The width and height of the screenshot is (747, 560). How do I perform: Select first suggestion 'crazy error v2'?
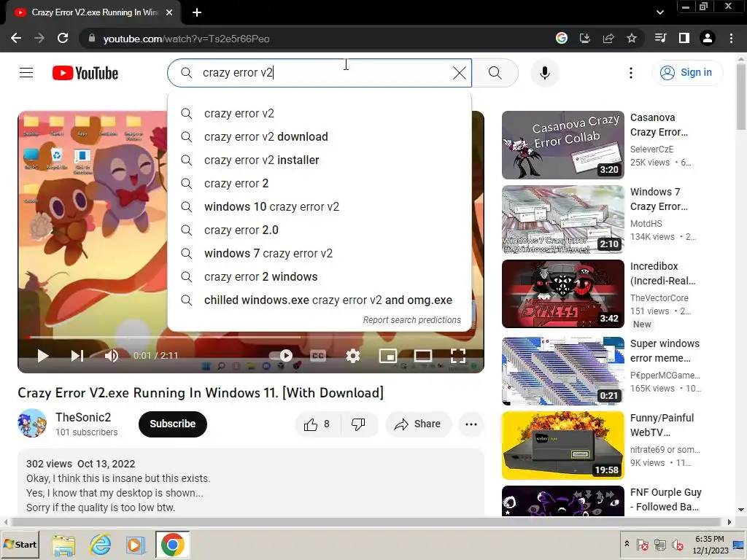(x=320, y=113)
